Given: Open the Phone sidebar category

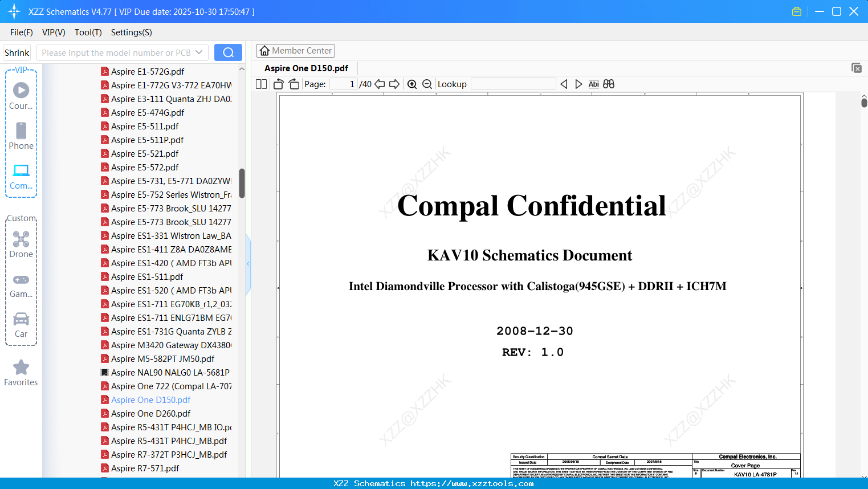Looking at the screenshot, I should 21,136.
